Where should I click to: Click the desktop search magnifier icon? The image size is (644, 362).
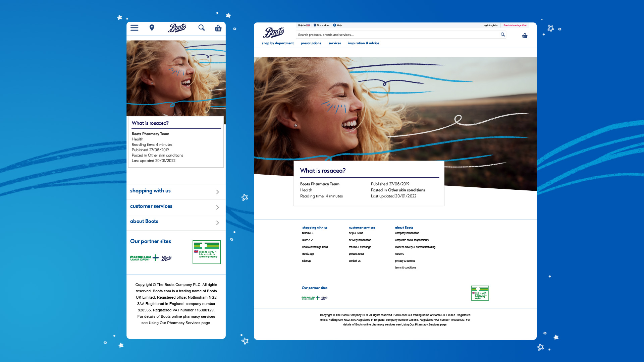[x=503, y=35]
